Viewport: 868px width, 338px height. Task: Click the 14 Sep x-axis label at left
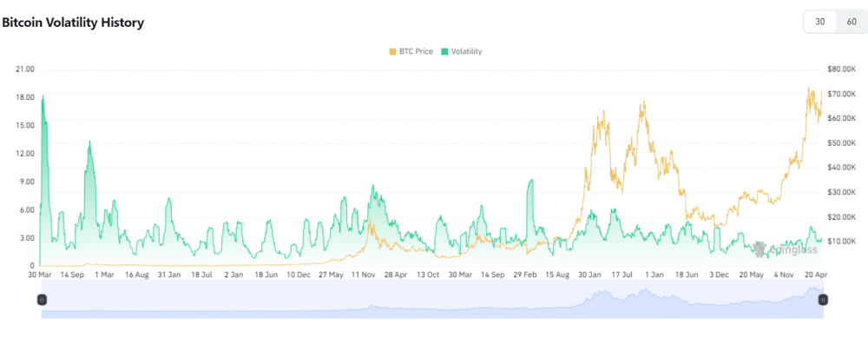pos(73,275)
